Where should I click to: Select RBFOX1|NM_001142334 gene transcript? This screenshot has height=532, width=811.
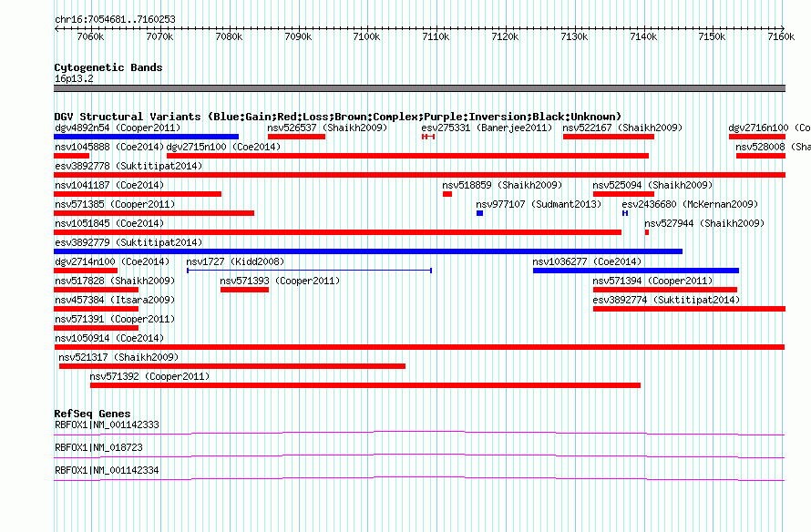107,470
